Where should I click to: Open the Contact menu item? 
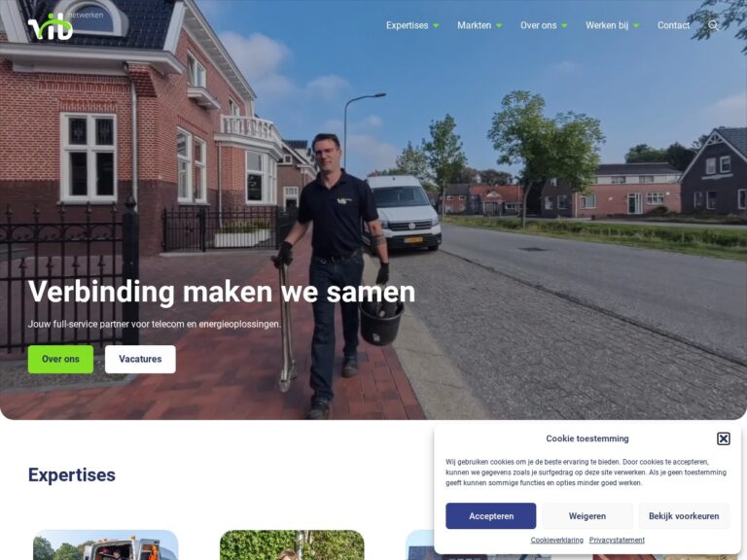673,25
